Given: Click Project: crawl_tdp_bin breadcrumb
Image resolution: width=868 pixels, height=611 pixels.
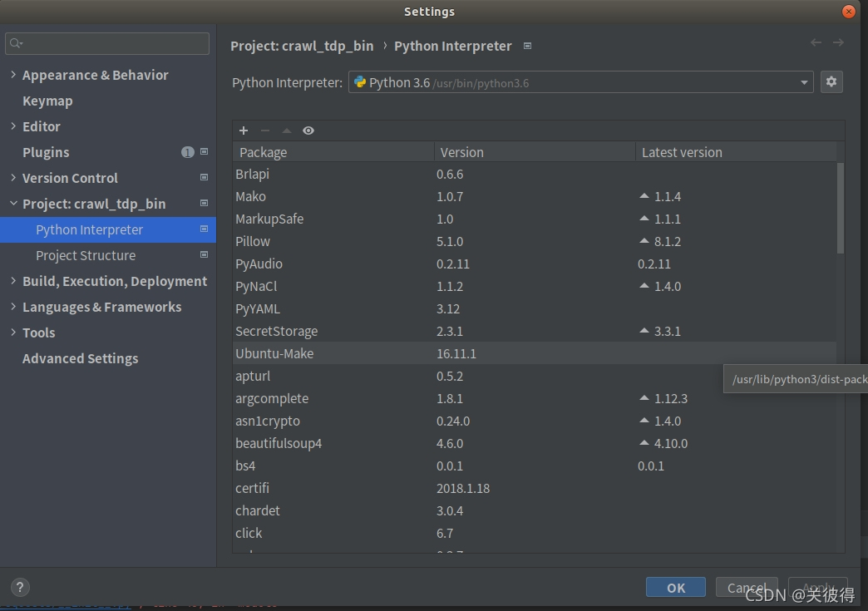Looking at the screenshot, I should 302,46.
